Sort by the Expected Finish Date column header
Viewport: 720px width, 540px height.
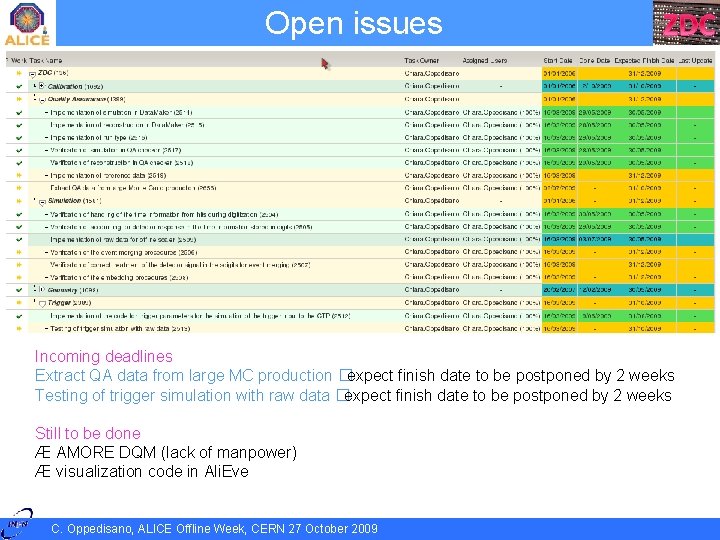pos(645,60)
